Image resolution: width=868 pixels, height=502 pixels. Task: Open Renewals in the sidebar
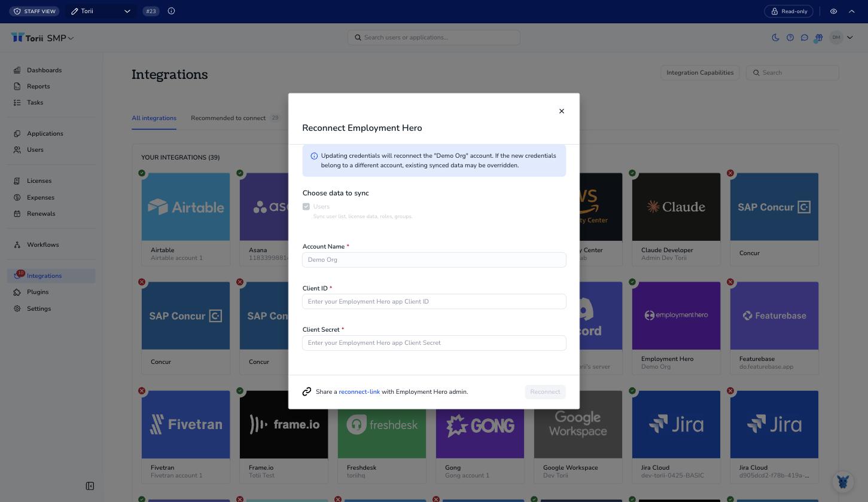tap(51, 214)
